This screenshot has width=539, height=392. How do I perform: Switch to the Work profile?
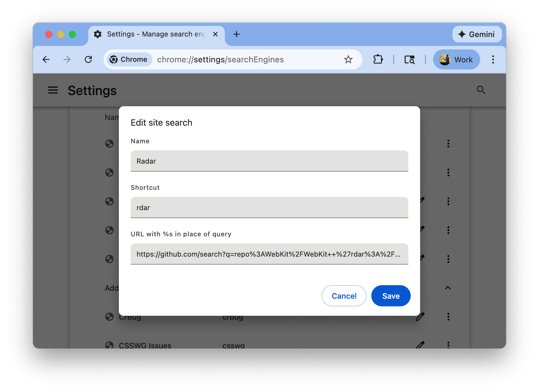456,59
